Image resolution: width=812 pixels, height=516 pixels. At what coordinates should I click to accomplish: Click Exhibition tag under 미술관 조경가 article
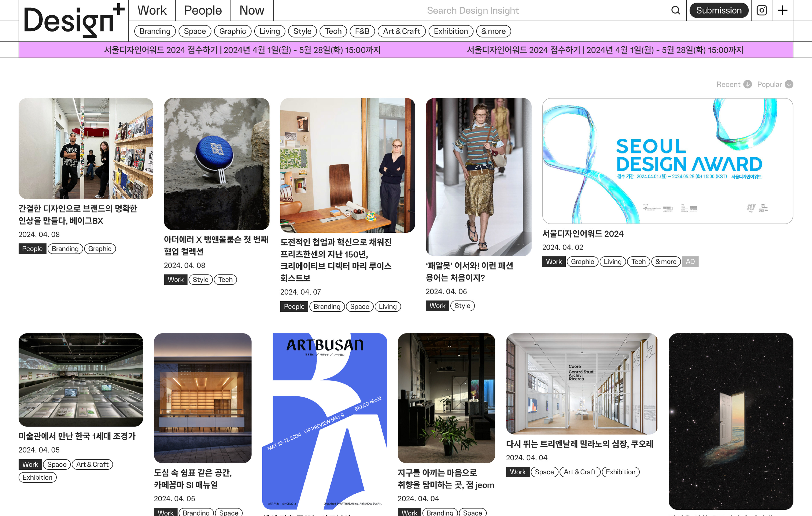point(38,477)
